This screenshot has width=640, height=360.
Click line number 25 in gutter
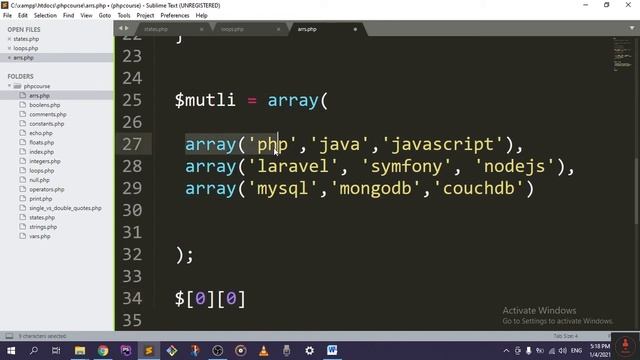point(132,100)
